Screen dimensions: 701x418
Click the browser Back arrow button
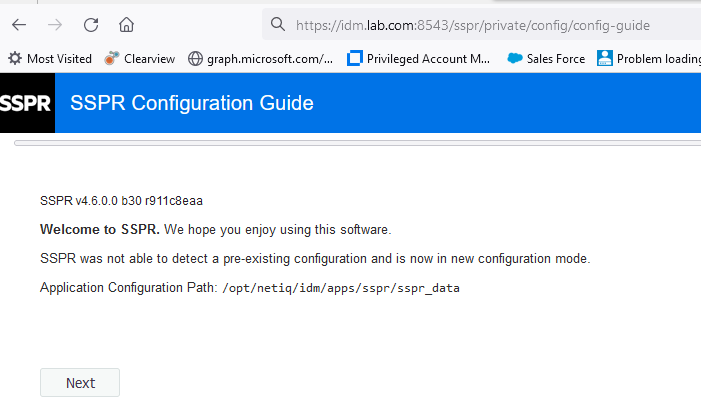tap(19, 25)
